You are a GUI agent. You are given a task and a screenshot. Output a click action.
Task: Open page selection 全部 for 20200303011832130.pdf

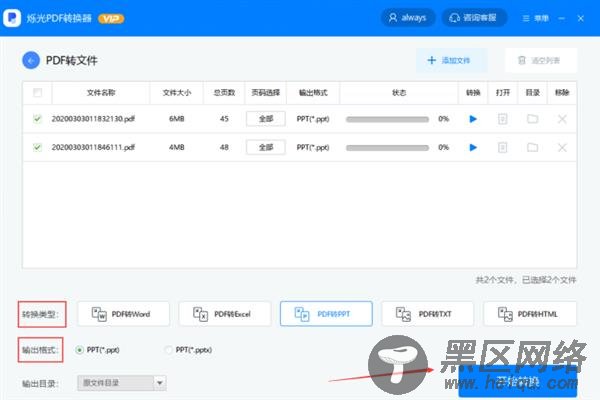tap(266, 119)
